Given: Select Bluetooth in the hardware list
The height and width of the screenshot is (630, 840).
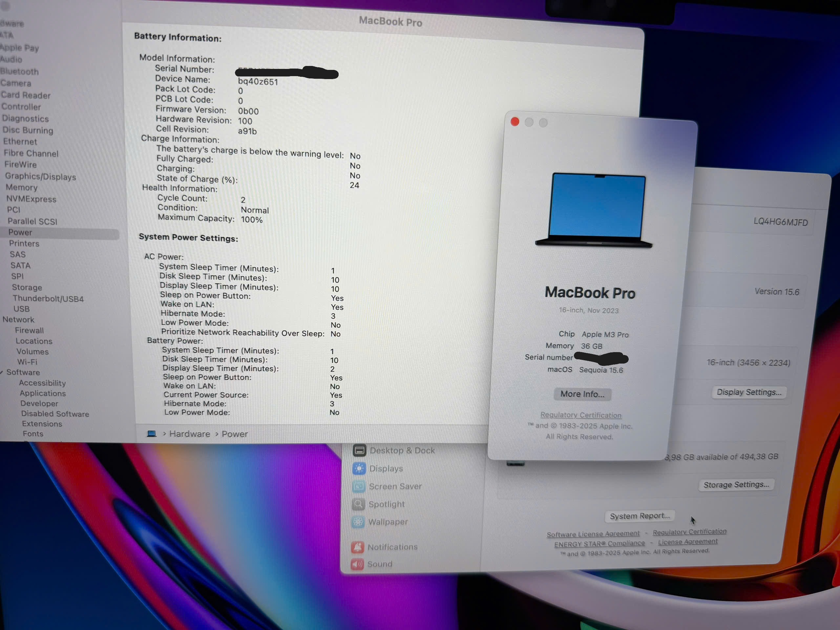Looking at the screenshot, I should [19, 72].
